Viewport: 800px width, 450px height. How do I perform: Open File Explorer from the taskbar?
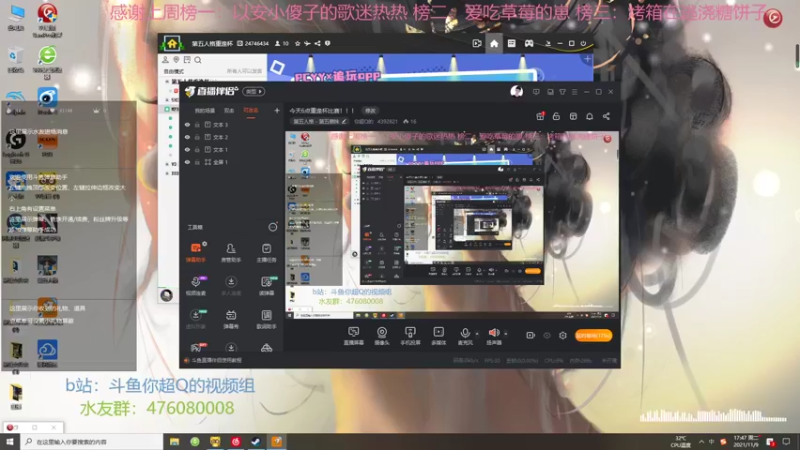(x=174, y=441)
